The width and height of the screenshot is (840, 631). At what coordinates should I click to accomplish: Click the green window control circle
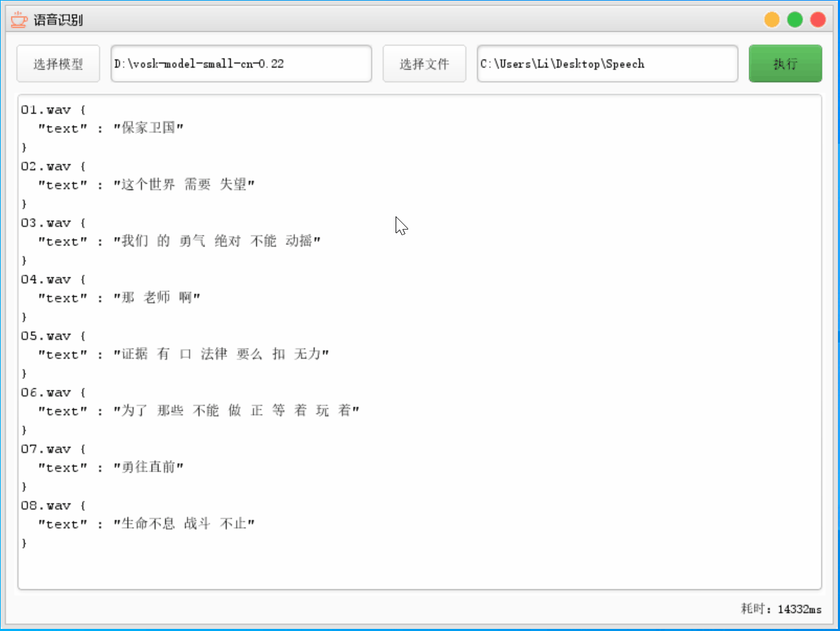[x=795, y=20]
